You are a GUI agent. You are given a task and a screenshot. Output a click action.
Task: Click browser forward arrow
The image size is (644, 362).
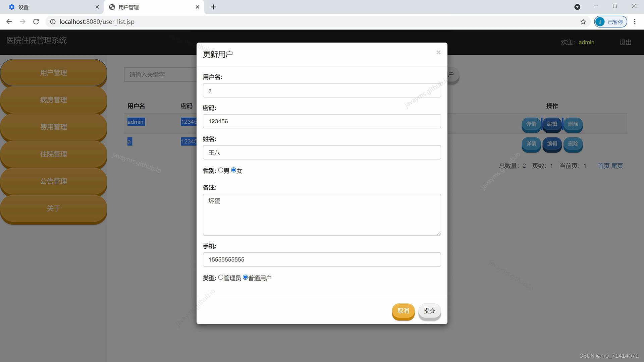pyautogui.click(x=22, y=22)
